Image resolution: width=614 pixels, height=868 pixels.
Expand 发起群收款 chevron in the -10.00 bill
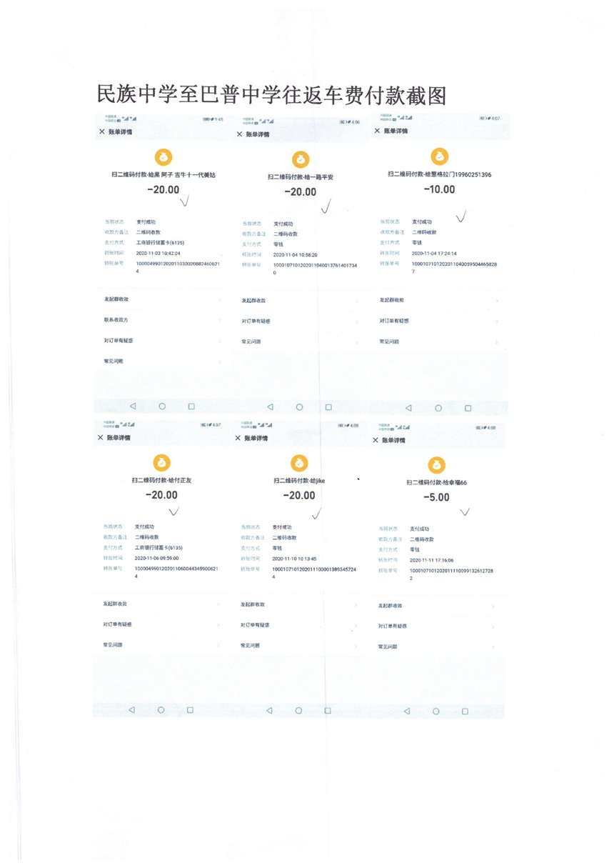[496, 301]
